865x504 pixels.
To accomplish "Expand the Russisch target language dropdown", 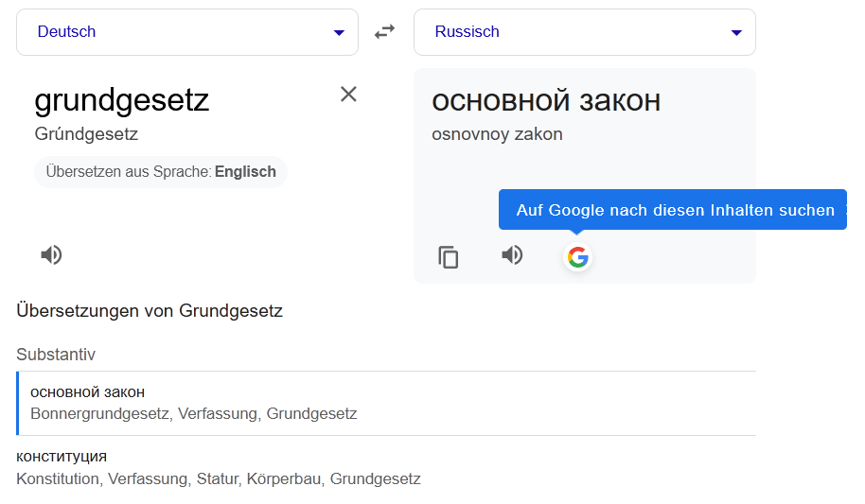I will tap(584, 32).
